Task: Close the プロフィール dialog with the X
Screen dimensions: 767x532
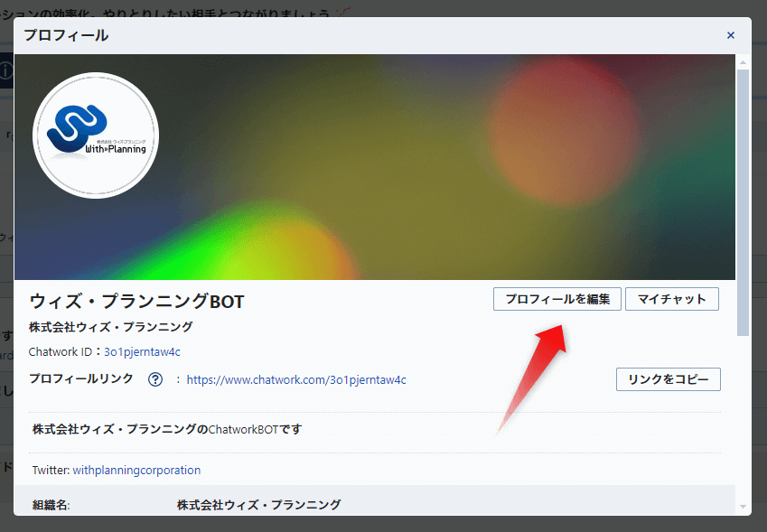Action: (730, 35)
